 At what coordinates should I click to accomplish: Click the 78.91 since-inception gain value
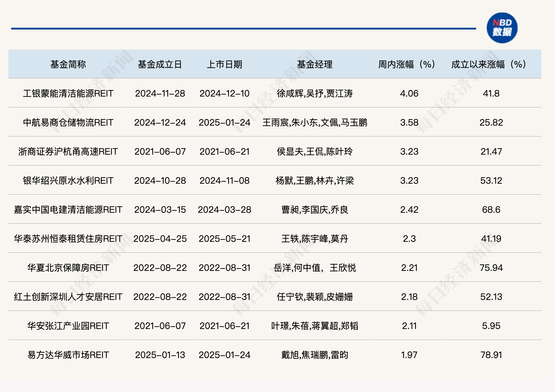pos(491,355)
